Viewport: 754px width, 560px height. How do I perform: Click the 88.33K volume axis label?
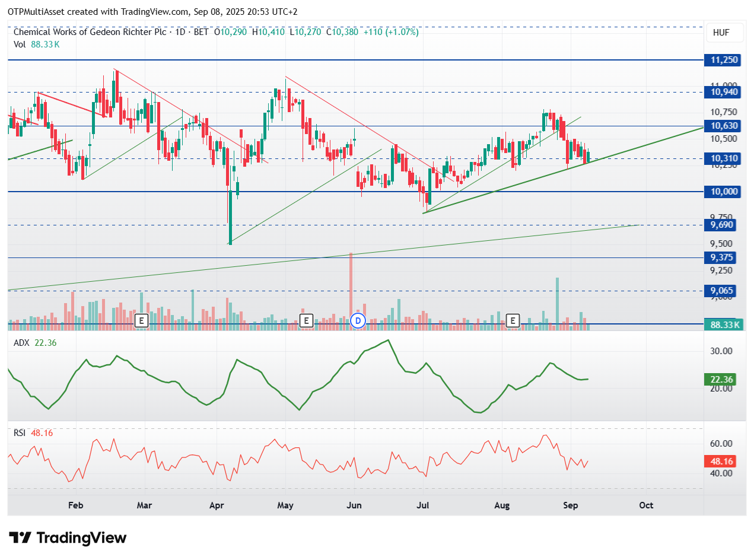pos(723,324)
